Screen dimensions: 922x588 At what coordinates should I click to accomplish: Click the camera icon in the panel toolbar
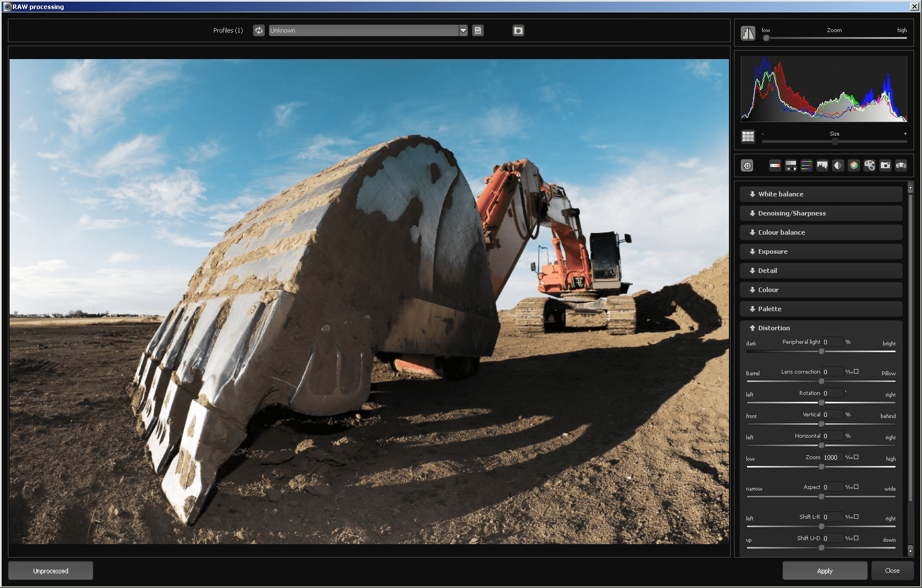click(885, 165)
